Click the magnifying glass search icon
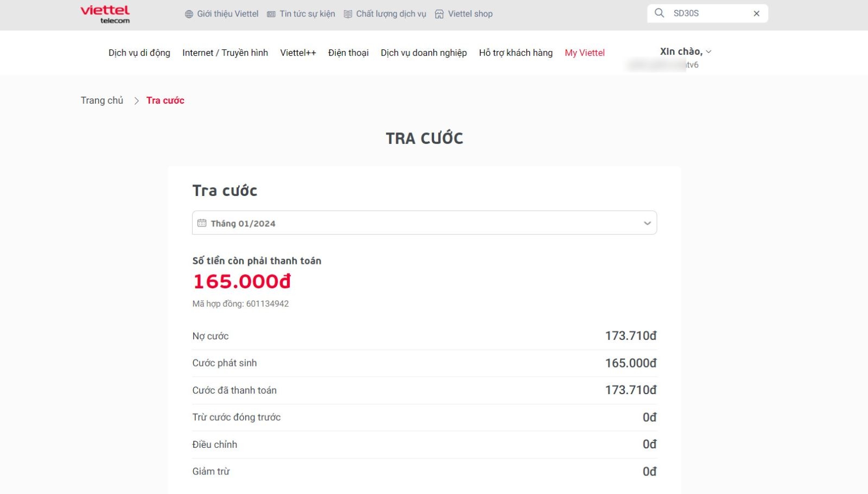The image size is (868, 494). [659, 13]
